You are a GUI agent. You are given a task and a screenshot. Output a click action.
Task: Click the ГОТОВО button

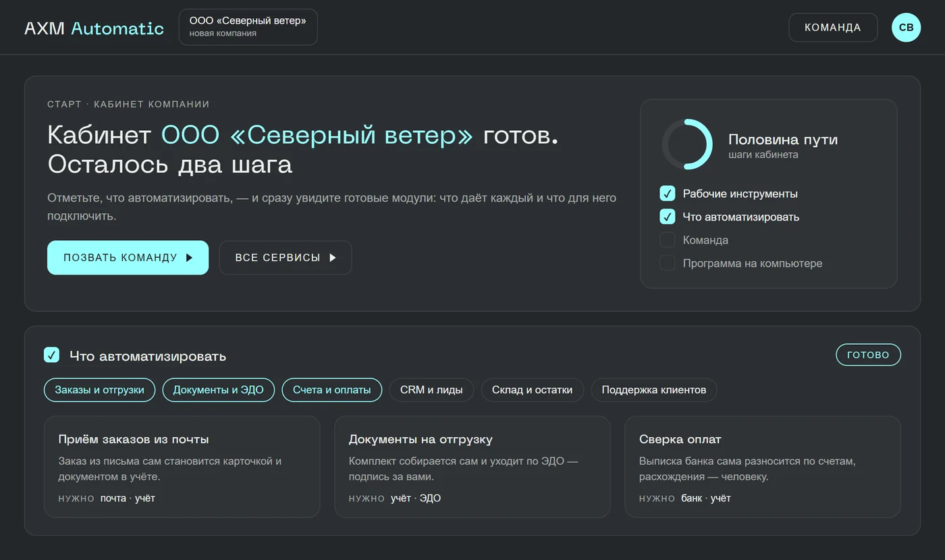(x=868, y=355)
